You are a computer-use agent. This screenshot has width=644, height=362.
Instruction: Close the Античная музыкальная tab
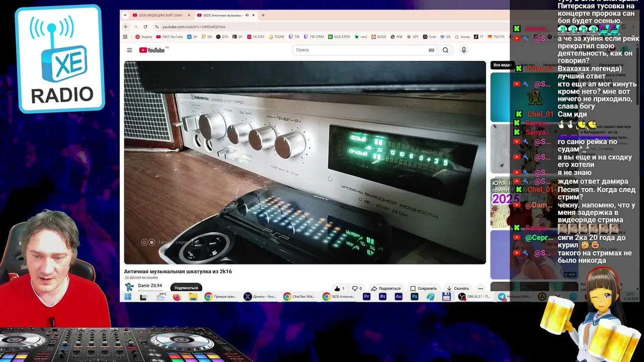tap(253, 15)
